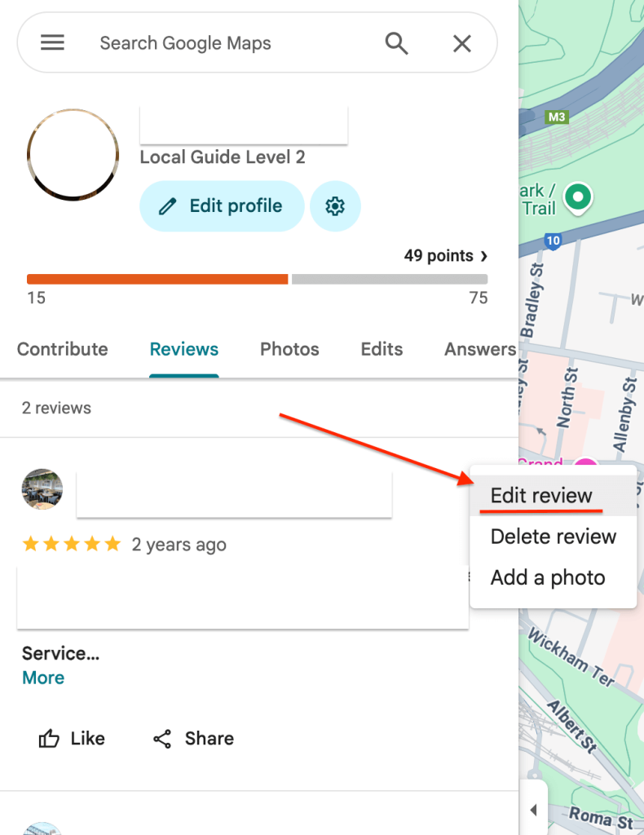Click the Edit profile button
The width and height of the screenshot is (644, 835).
tap(222, 206)
